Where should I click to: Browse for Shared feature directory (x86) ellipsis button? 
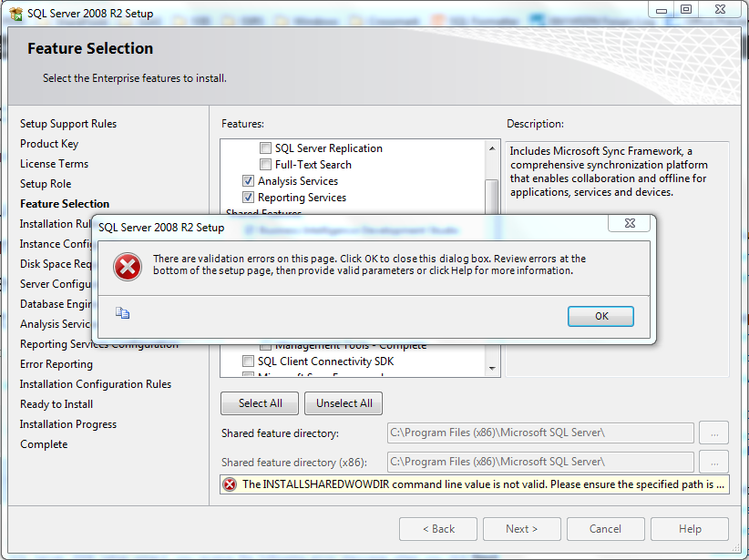coord(714,463)
